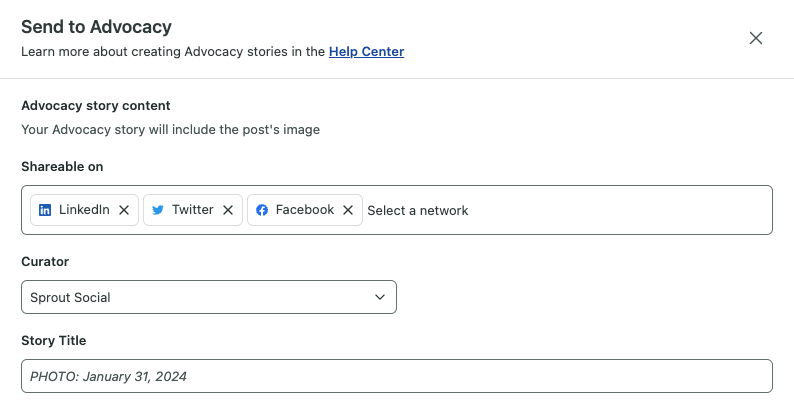Click the Twitter bird icon
The image size is (794, 405).
click(157, 210)
